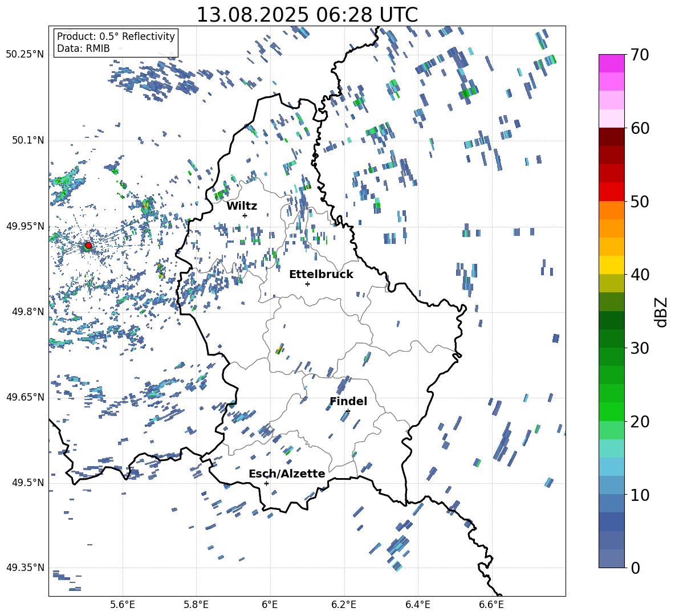Click the Data: RMIB text
This screenshot has width=675, height=616.
pyautogui.click(x=83, y=48)
